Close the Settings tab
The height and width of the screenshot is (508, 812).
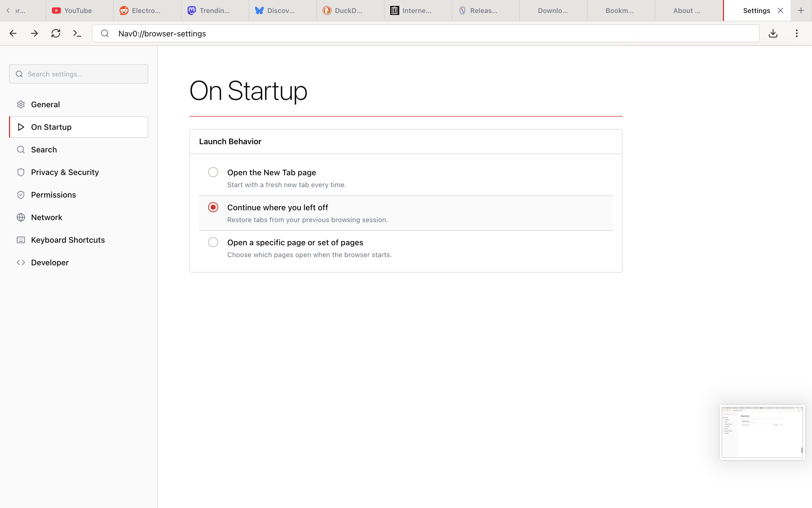click(x=780, y=10)
